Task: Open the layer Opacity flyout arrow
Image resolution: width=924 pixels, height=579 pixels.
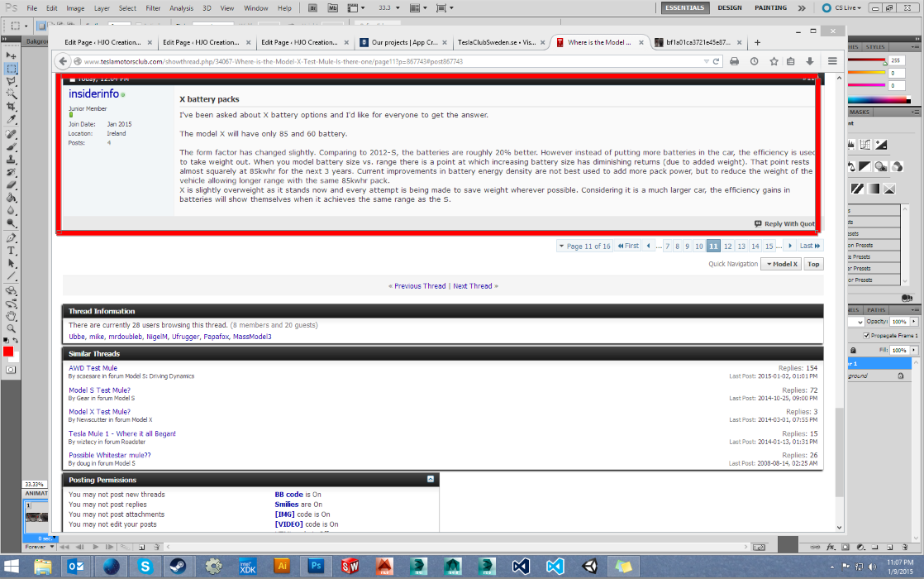Action: point(914,322)
